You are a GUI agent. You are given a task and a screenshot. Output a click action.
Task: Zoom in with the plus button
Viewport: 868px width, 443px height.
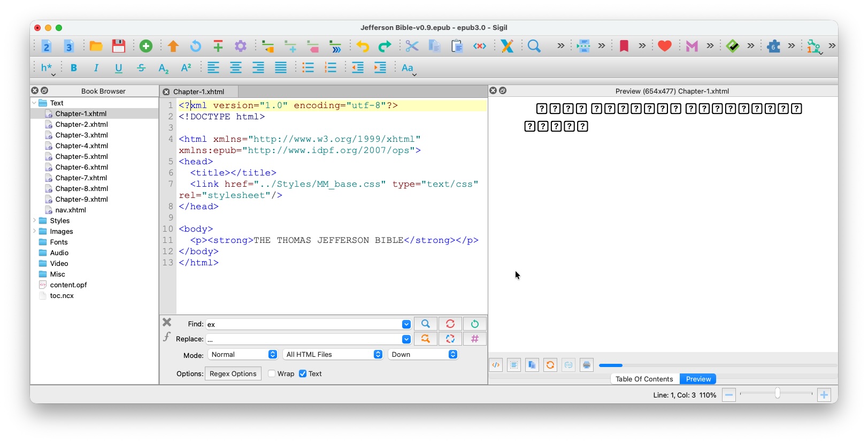coord(824,395)
